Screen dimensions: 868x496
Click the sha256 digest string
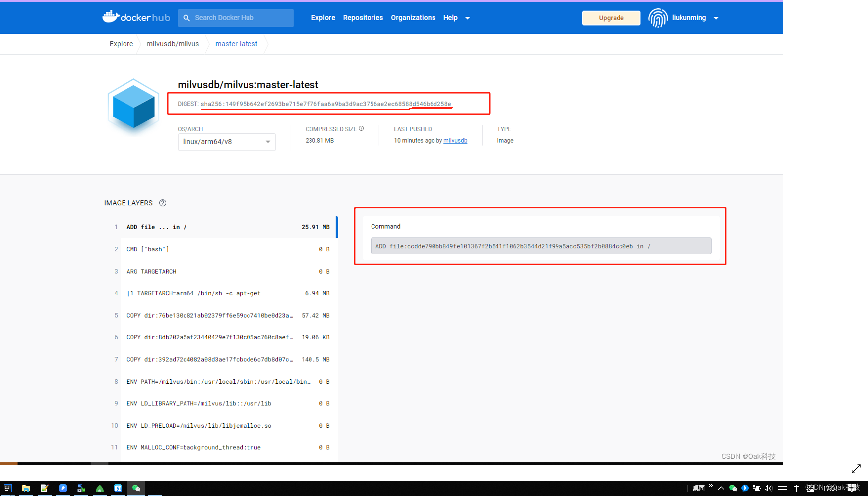pos(326,104)
